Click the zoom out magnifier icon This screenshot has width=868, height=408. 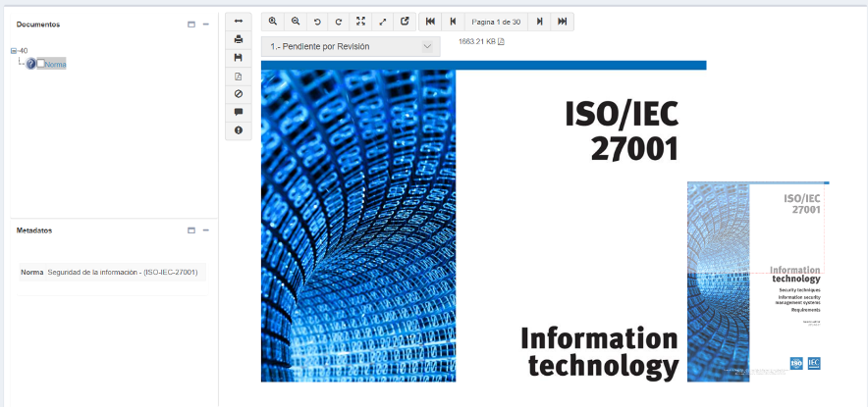click(x=295, y=22)
